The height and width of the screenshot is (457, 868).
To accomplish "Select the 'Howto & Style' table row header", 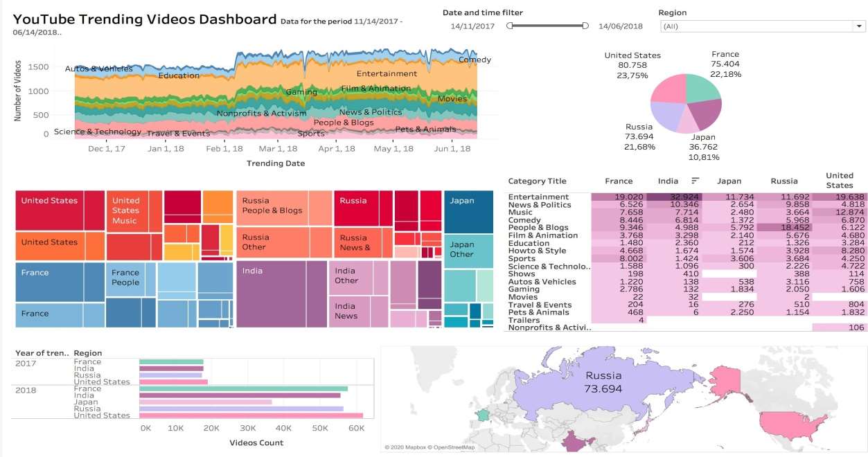I will pos(537,251).
